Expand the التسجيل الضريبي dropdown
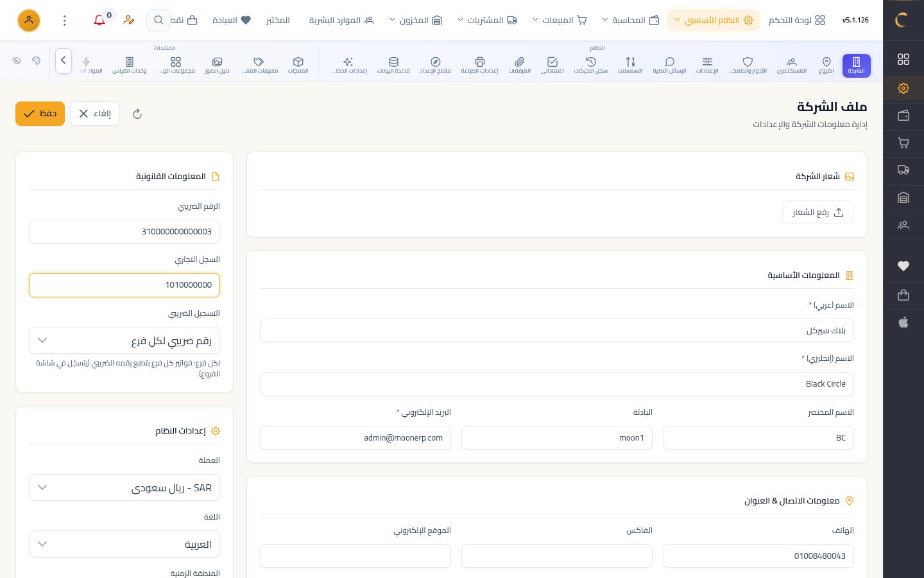Screen dimensions: 924x578 124,340
